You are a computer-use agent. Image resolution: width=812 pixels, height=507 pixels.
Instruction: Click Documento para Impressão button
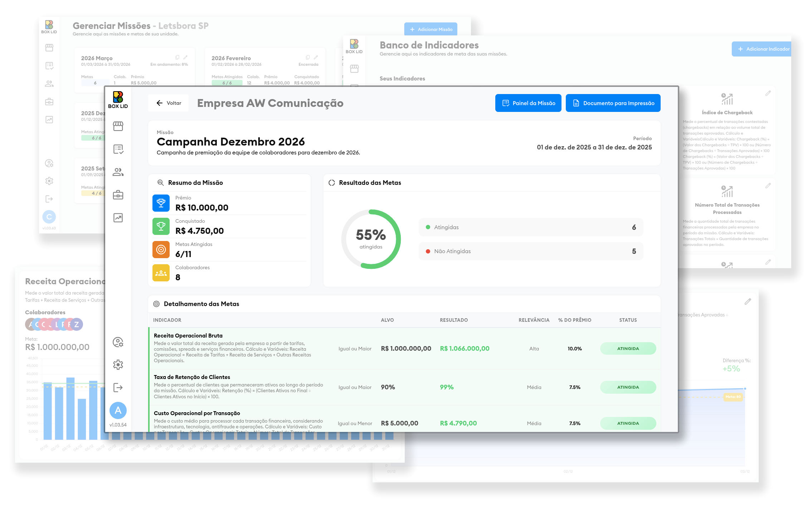[613, 103]
